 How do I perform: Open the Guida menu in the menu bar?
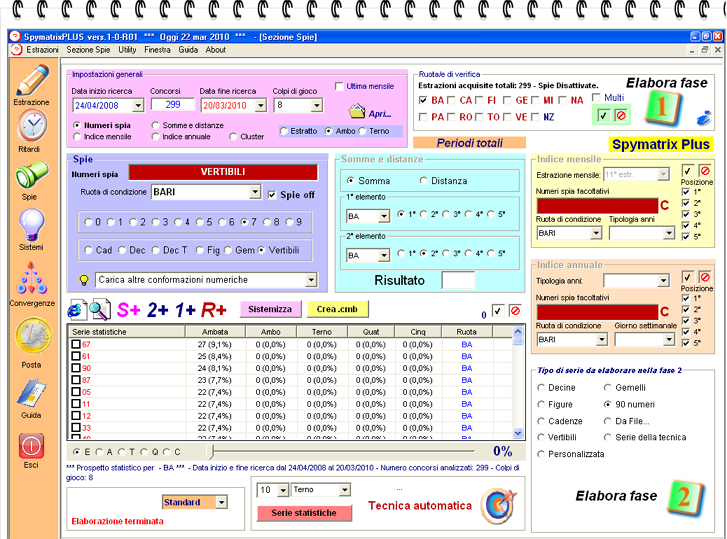point(188,50)
